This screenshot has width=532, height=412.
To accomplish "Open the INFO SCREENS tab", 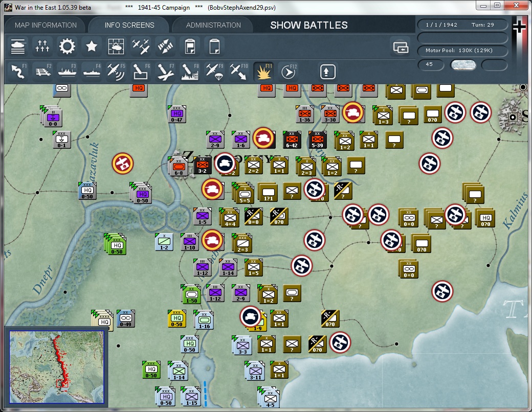I will click(x=129, y=25).
